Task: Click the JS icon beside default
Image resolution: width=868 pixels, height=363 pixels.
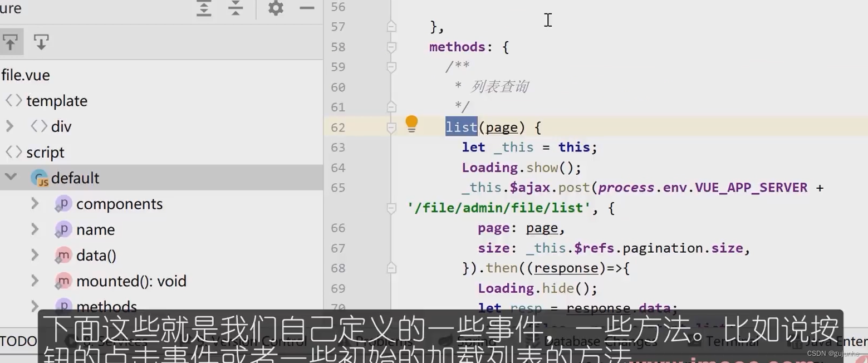Action: 40,178
